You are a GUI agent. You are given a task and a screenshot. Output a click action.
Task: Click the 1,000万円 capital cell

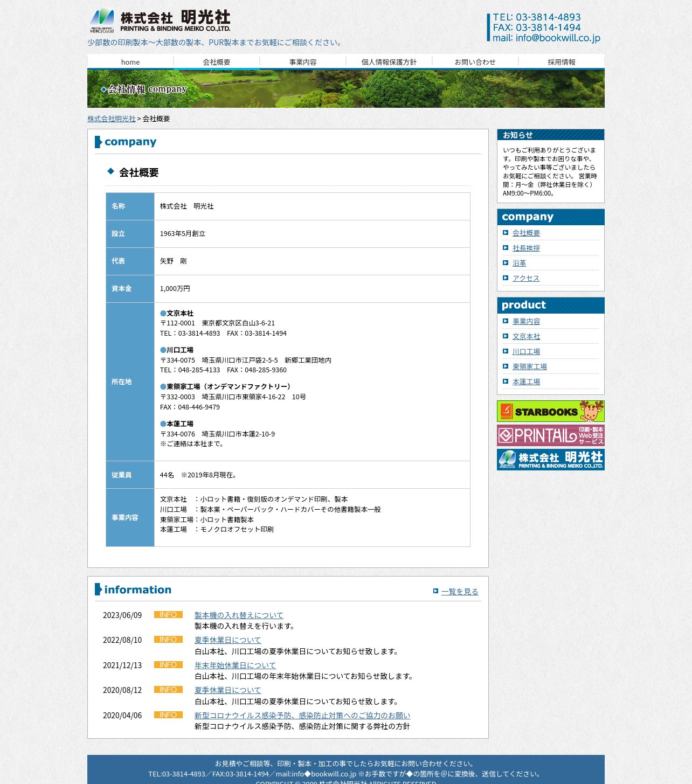click(312, 289)
